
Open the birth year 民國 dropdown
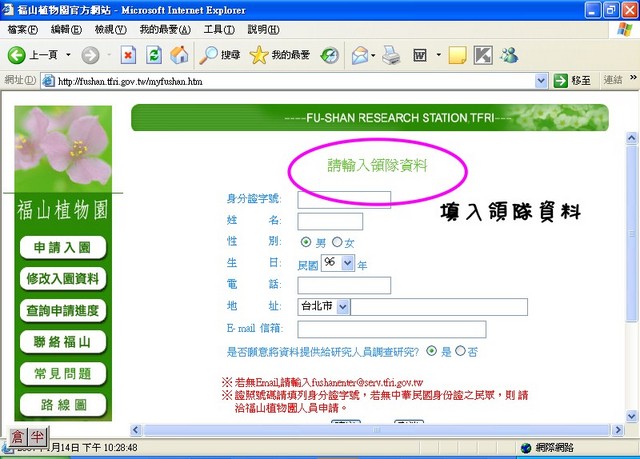pyautogui.click(x=348, y=263)
